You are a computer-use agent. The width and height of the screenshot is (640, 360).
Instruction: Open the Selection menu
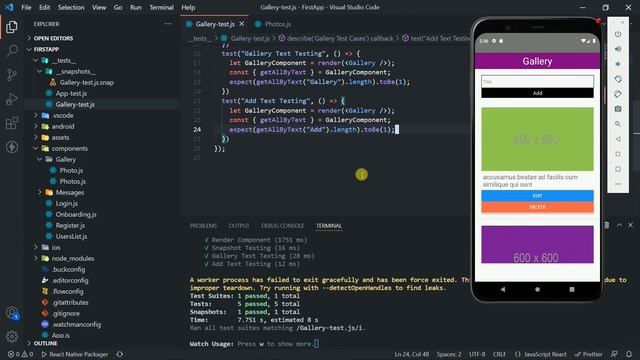71,7
